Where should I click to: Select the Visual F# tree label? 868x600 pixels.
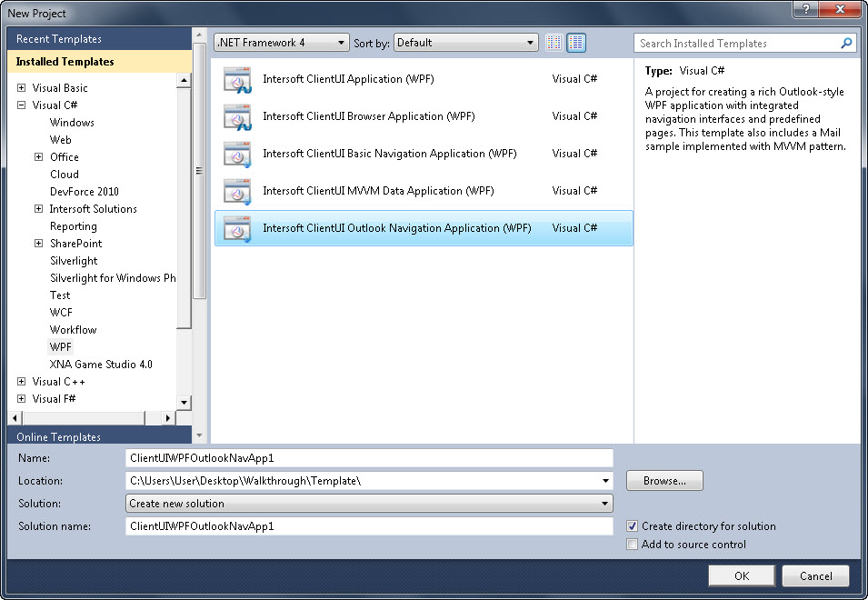click(x=54, y=398)
